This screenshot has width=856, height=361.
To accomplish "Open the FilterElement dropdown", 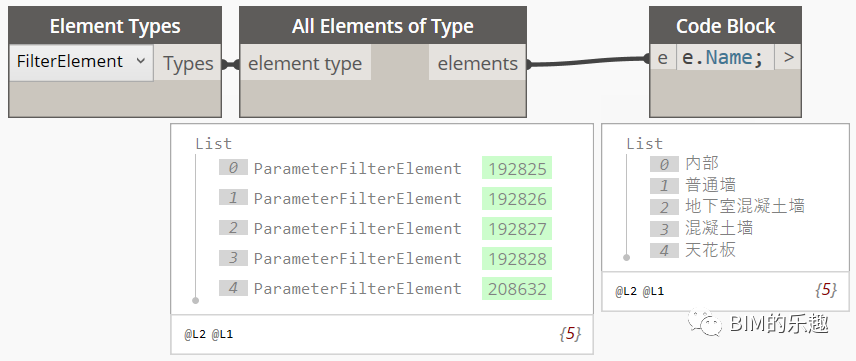I will coord(81,62).
